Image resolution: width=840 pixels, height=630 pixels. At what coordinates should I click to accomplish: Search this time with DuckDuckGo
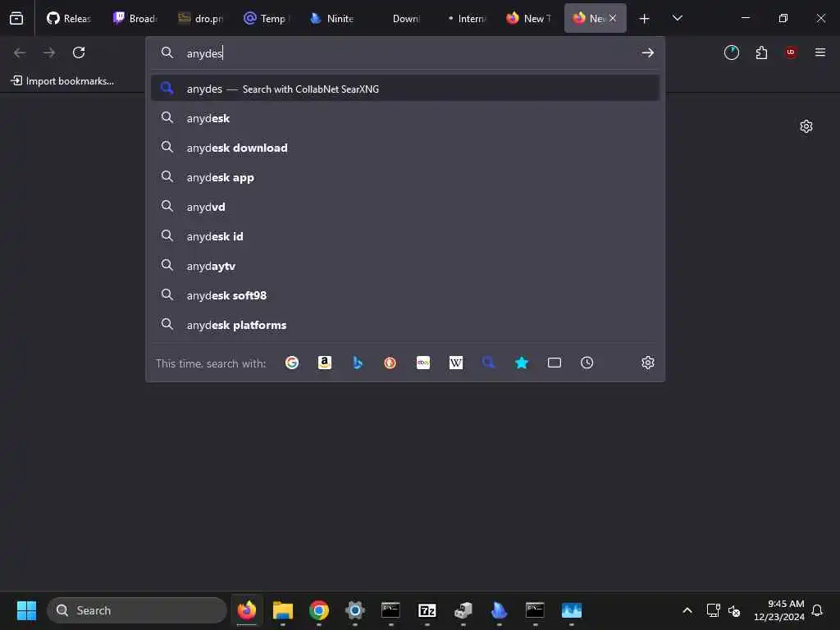coord(390,363)
